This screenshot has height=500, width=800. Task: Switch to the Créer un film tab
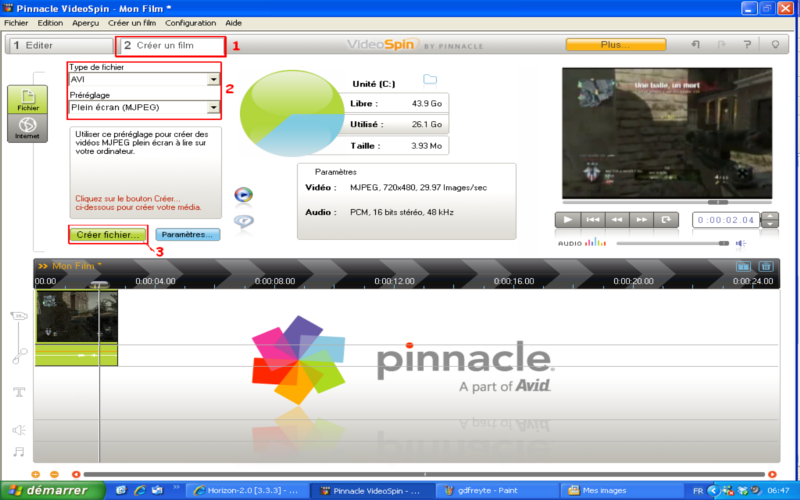click(x=170, y=45)
